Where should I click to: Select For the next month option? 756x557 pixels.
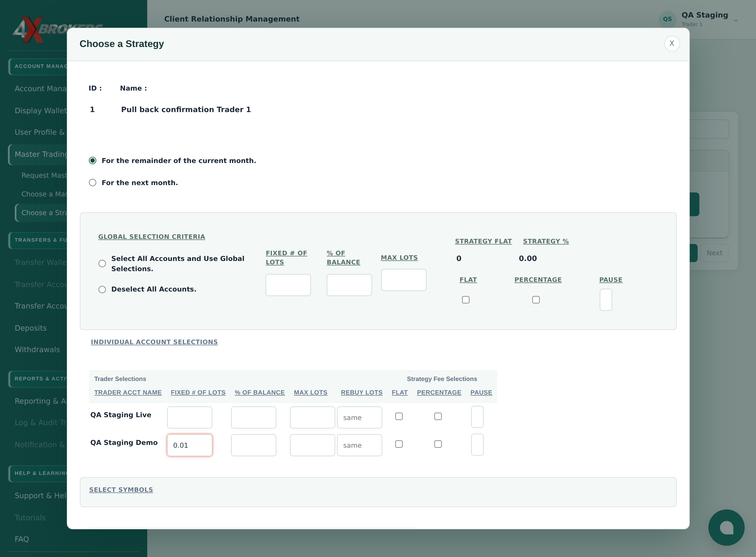pyautogui.click(x=92, y=183)
